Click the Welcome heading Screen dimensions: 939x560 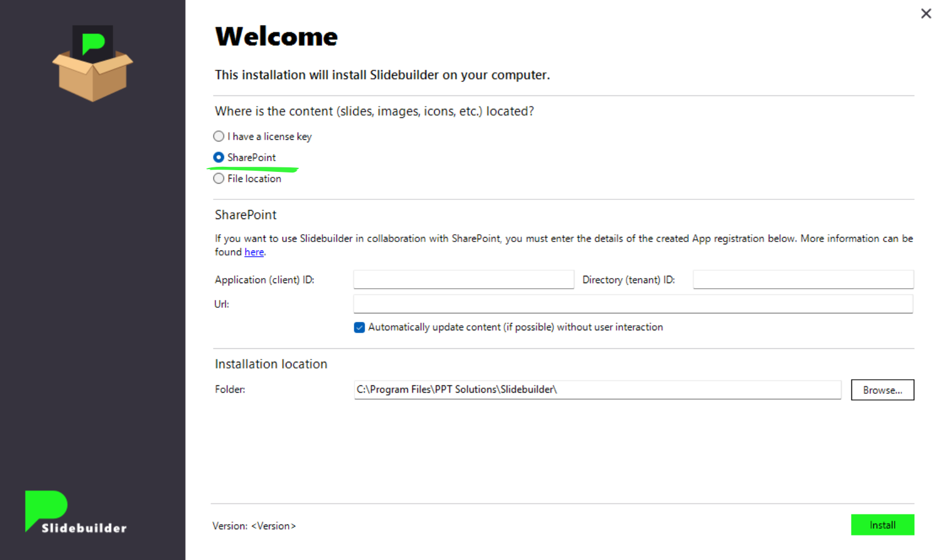276,37
